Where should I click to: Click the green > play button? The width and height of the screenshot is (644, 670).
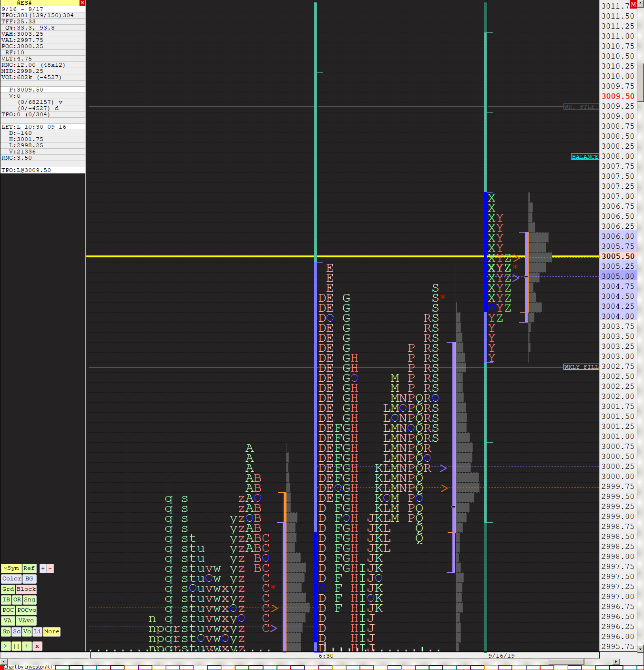coord(6,646)
